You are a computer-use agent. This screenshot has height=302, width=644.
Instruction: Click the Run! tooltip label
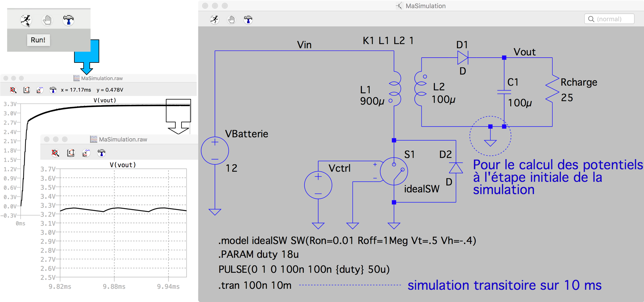[x=38, y=40]
